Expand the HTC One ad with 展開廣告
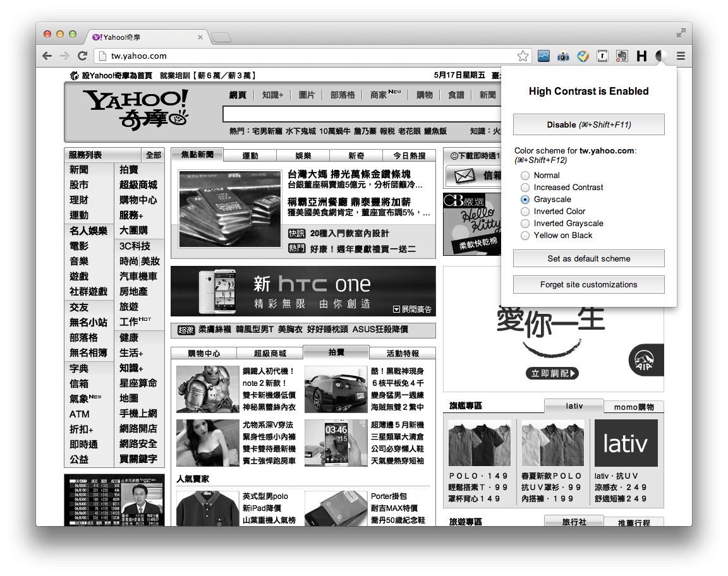 [412, 309]
